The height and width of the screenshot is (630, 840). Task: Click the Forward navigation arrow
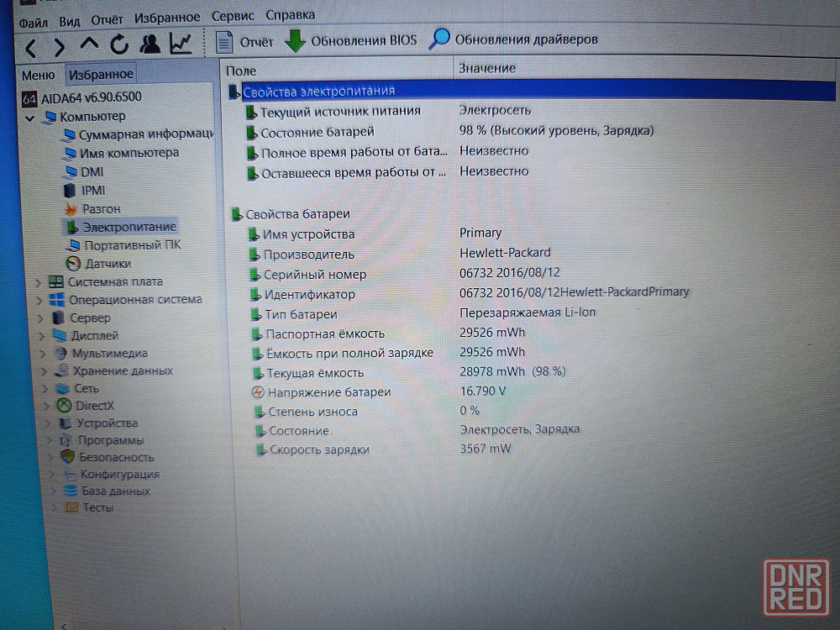[60, 47]
